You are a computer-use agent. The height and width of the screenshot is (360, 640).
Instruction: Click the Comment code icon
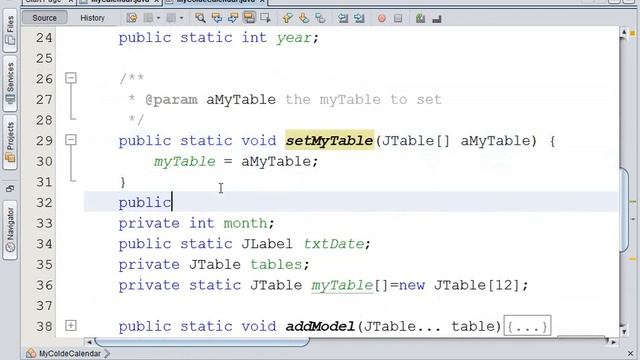(x=420, y=18)
